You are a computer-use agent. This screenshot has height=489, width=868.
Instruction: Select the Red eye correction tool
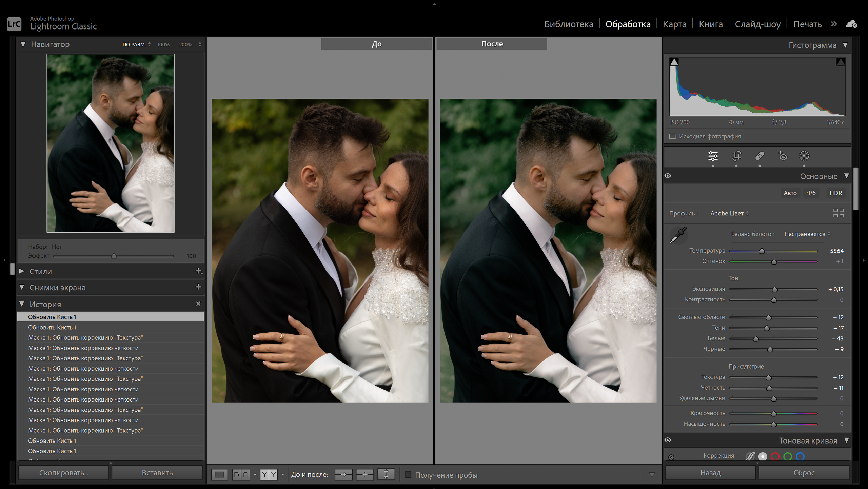tap(783, 156)
